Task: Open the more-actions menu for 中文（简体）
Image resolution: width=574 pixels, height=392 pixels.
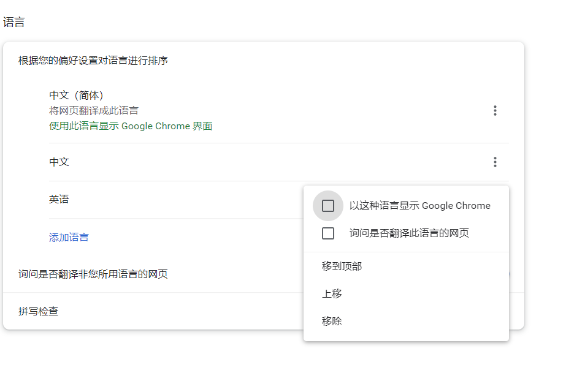Action: coord(495,111)
